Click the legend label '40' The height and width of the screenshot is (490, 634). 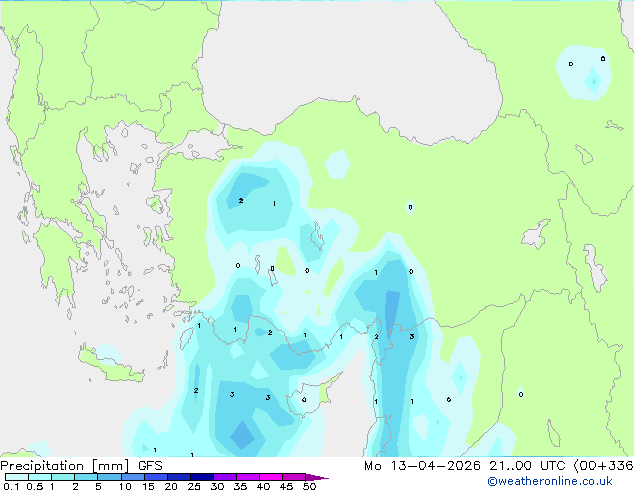[263, 486]
